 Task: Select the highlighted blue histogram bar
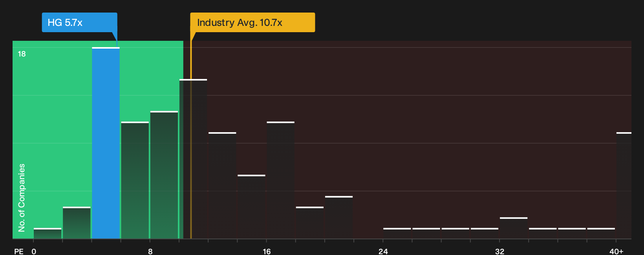[106, 143]
